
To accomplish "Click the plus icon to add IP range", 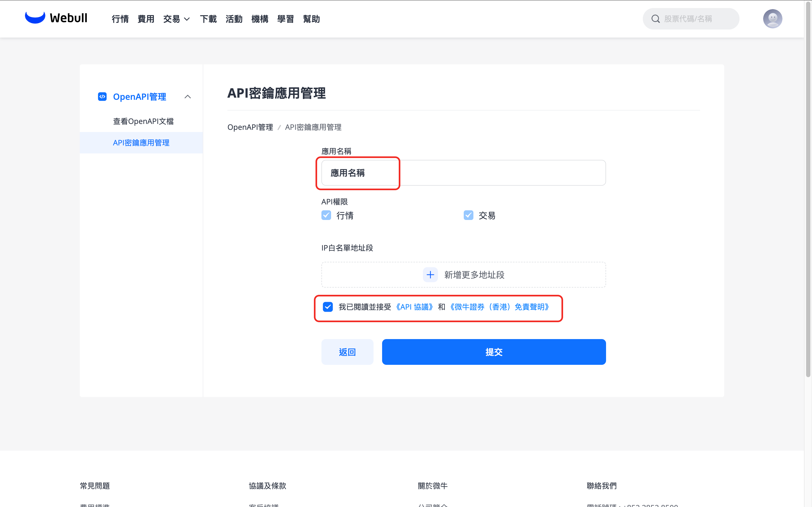I will [x=430, y=275].
